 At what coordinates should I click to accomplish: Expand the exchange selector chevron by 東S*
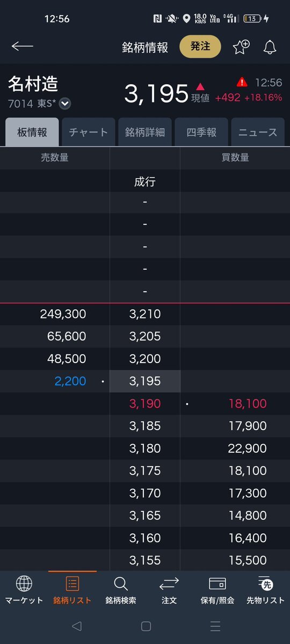point(64,104)
